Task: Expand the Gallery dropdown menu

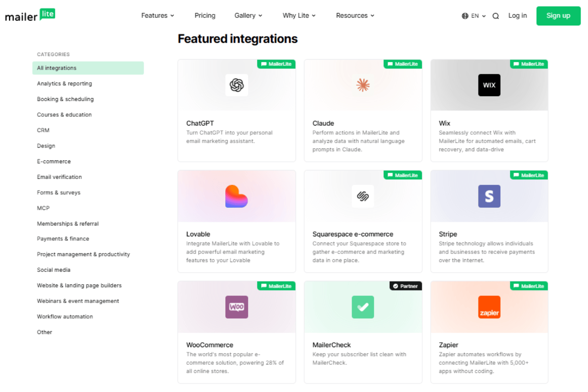Action: click(248, 15)
